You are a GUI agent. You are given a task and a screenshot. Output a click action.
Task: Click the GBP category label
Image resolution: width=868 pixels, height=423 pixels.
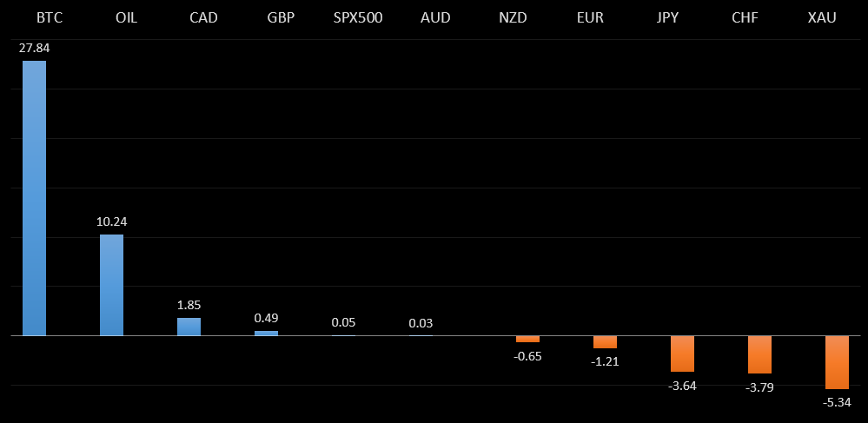pos(266,17)
